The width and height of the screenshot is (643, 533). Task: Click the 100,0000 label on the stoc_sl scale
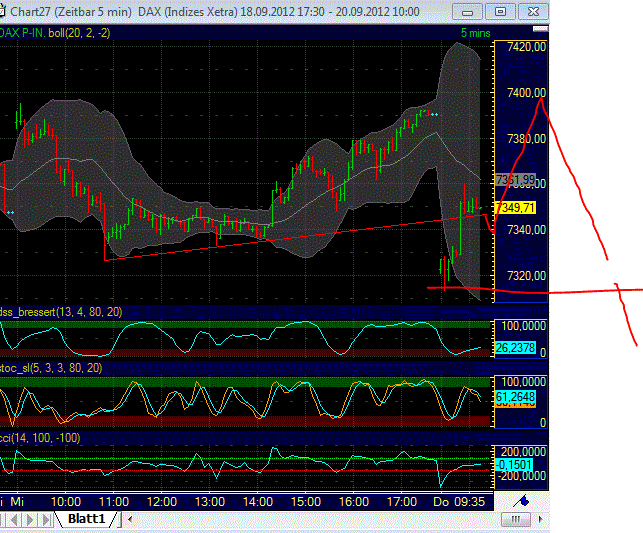pyautogui.click(x=523, y=382)
